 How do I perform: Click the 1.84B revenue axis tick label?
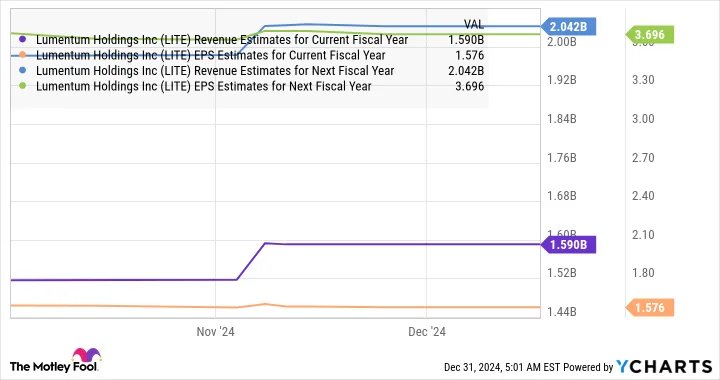click(562, 119)
